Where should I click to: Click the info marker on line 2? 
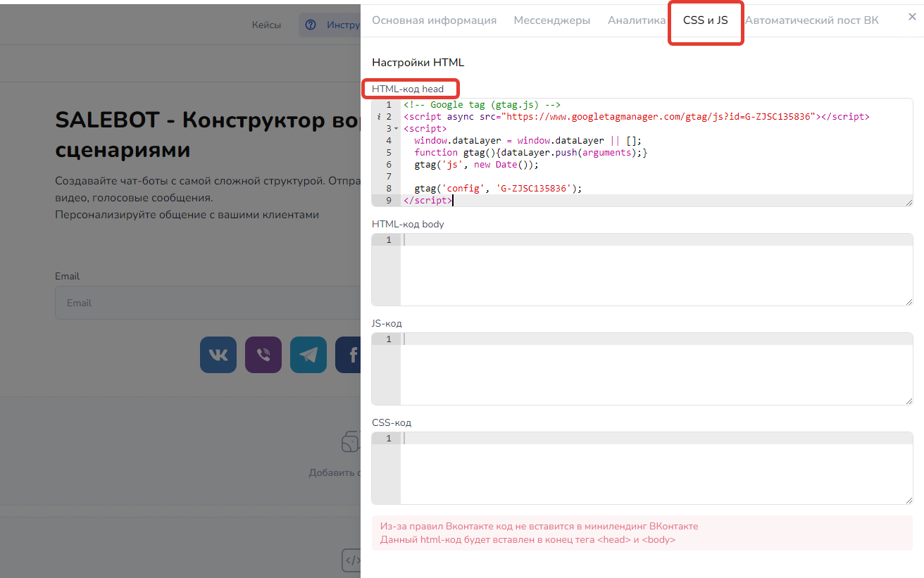(x=379, y=117)
